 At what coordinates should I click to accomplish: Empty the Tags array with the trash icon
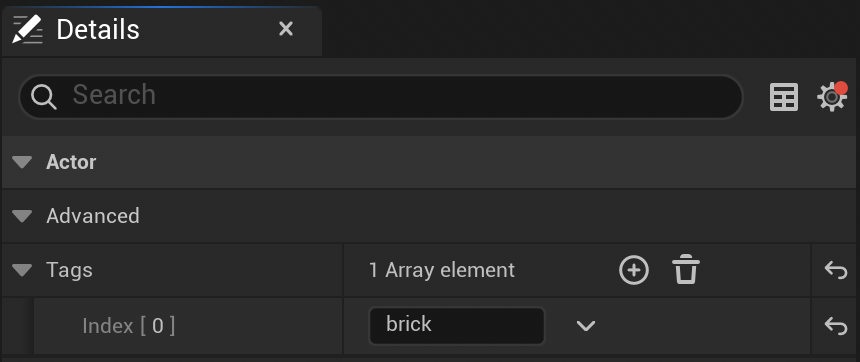tap(686, 270)
